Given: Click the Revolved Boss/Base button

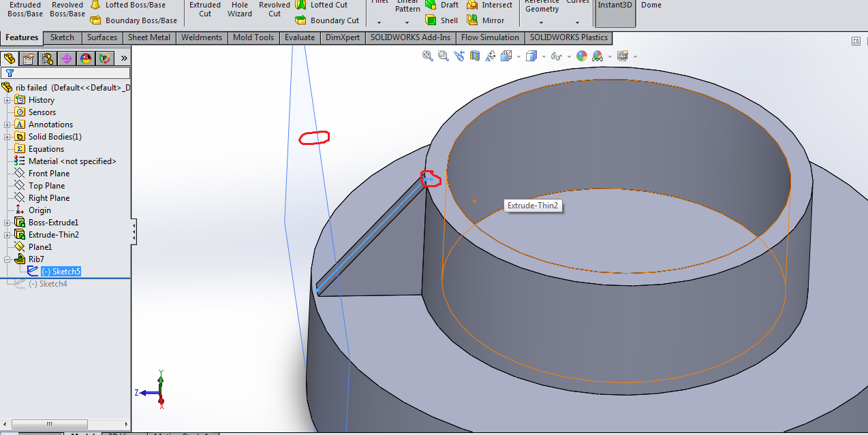Looking at the screenshot, I should coord(67,9).
